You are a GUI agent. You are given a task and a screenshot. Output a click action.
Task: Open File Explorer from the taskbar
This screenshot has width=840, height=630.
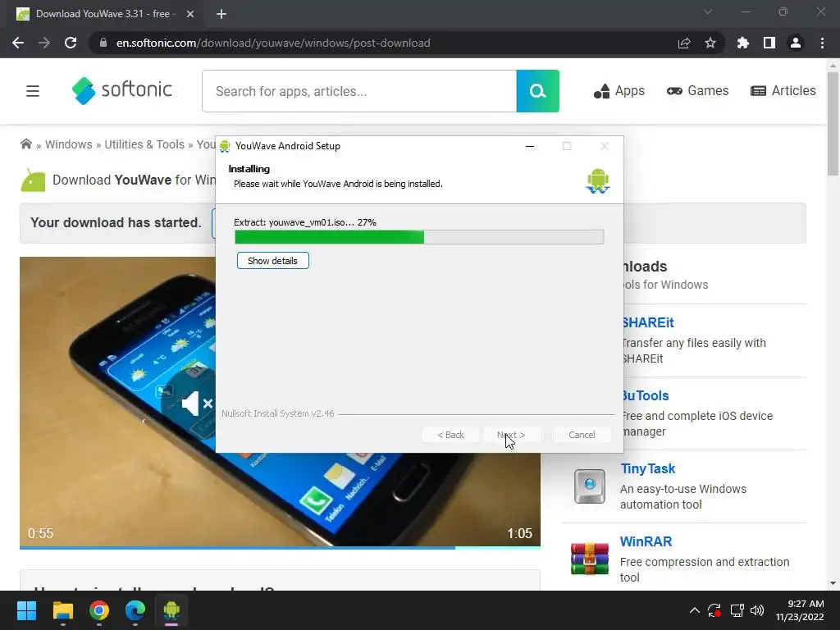point(62,610)
